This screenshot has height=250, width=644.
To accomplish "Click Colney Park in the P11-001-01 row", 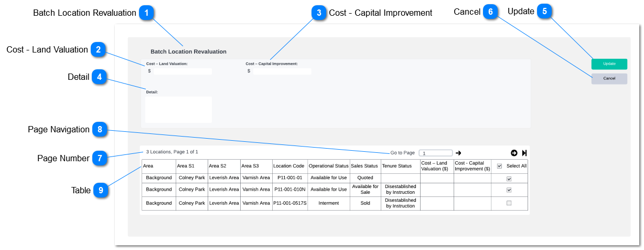I will [192, 178].
